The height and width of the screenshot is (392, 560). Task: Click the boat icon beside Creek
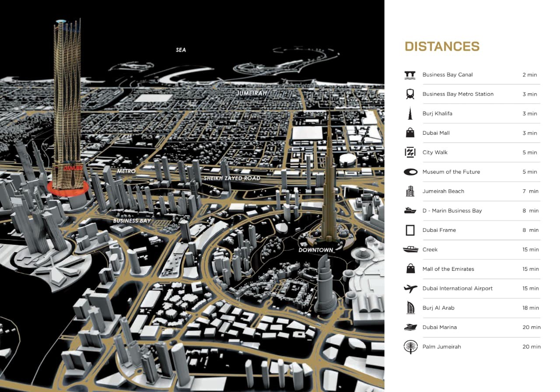click(410, 249)
